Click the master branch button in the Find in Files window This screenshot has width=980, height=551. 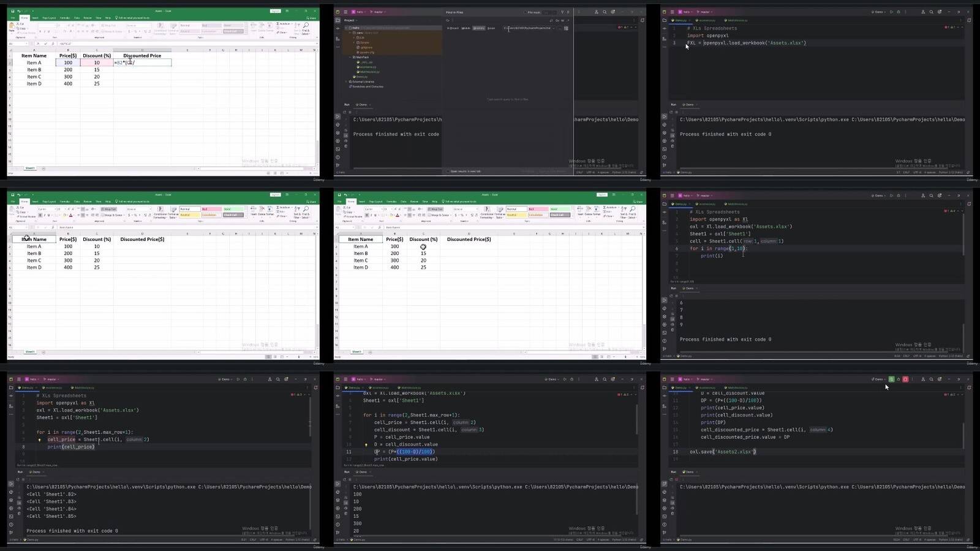pos(378,12)
